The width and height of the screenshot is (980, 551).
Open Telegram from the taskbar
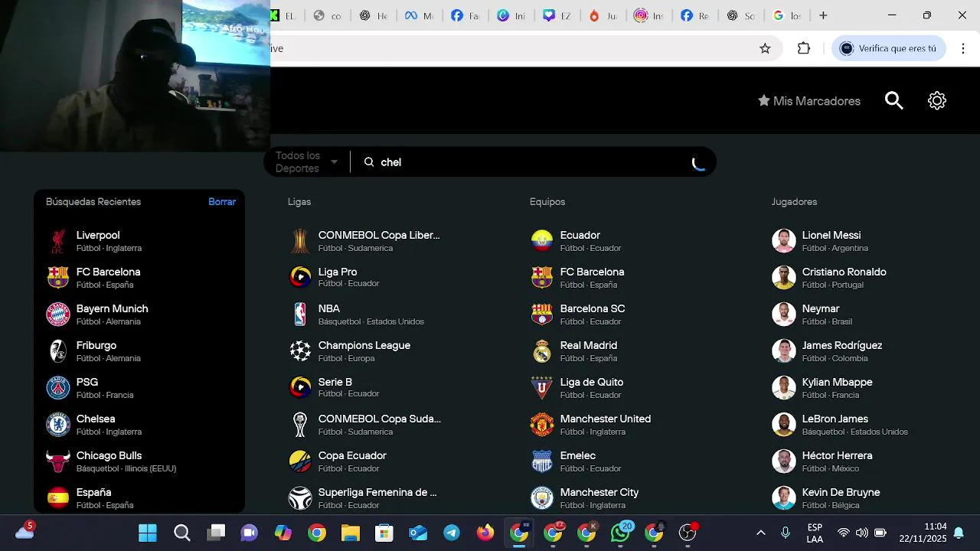click(x=452, y=533)
